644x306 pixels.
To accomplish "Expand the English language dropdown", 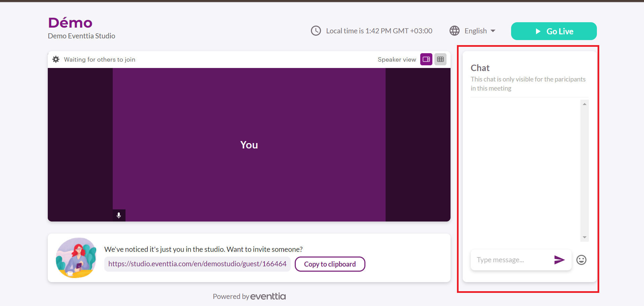I will point(475,31).
